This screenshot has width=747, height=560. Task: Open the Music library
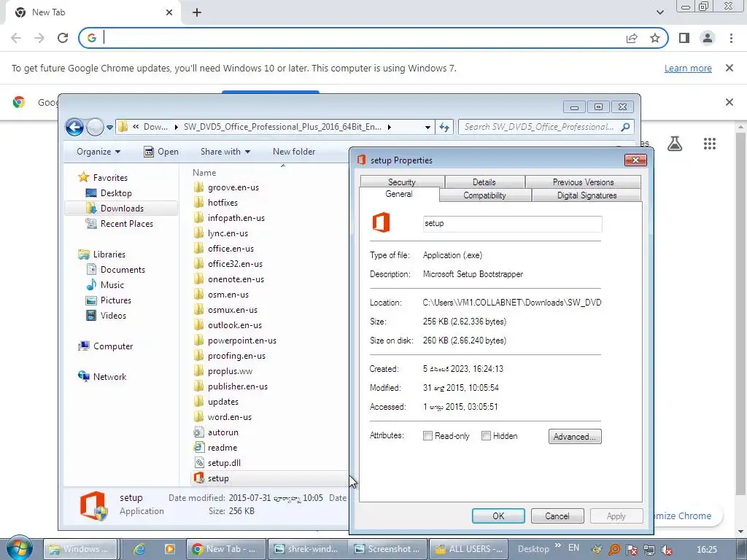pyautogui.click(x=112, y=285)
